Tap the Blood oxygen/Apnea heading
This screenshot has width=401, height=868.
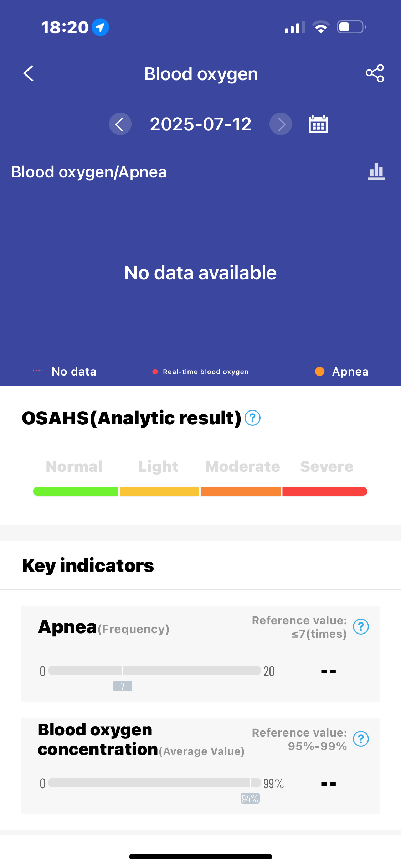pos(89,172)
